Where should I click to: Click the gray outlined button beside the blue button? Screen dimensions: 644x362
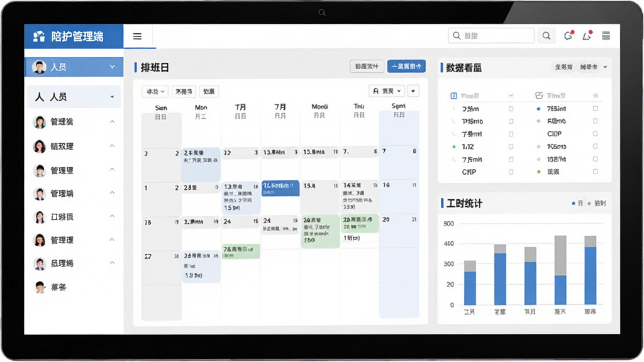click(367, 67)
